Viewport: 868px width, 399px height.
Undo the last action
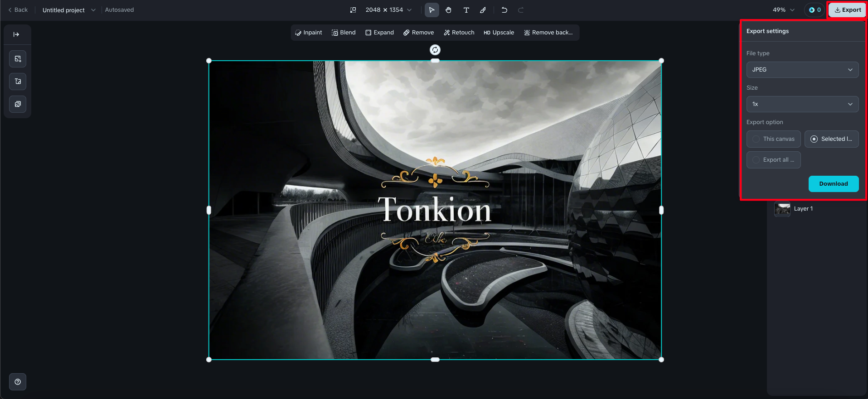coord(504,10)
